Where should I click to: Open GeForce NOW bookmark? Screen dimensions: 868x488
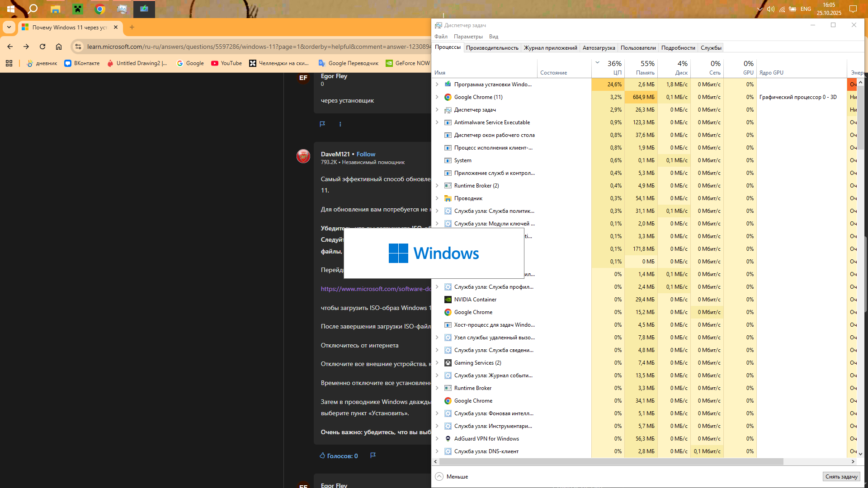coord(408,63)
